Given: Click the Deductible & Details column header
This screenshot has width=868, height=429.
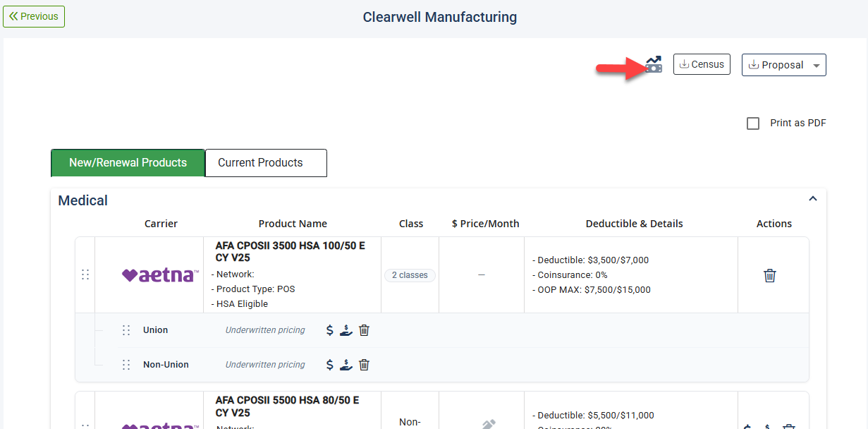Looking at the screenshot, I should (634, 224).
